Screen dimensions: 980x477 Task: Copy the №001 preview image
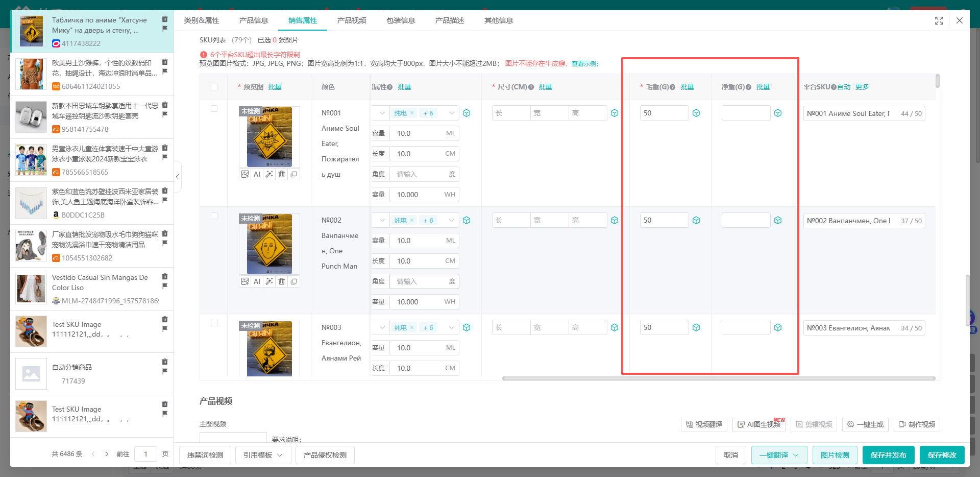click(293, 174)
